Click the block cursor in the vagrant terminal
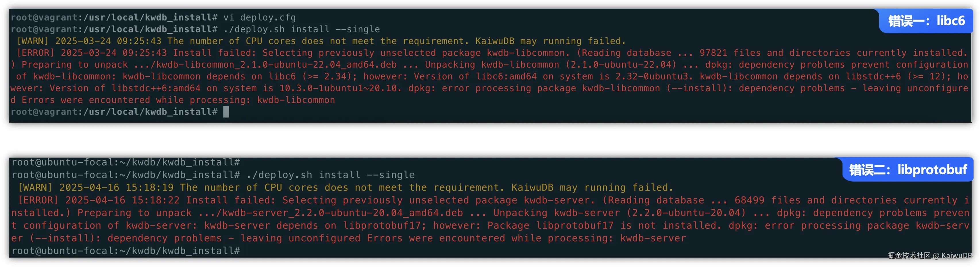980x267 pixels. pyautogui.click(x=226, y=112)
